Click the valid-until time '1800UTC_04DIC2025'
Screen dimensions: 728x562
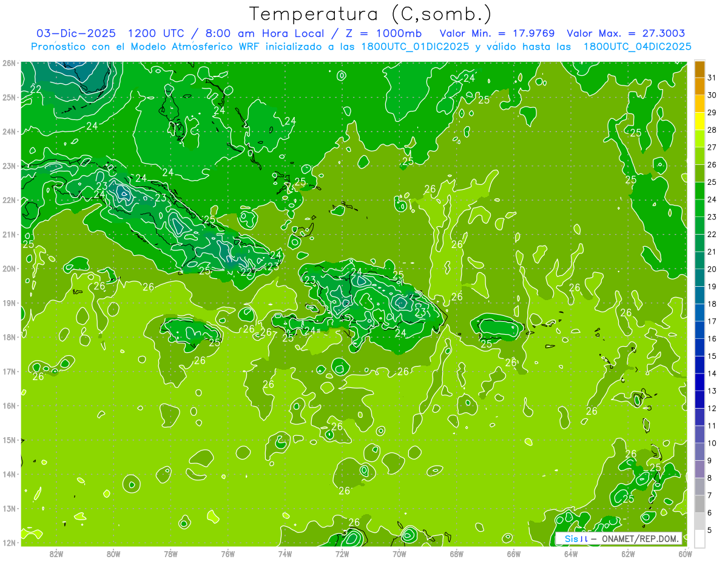coord(638,47)
